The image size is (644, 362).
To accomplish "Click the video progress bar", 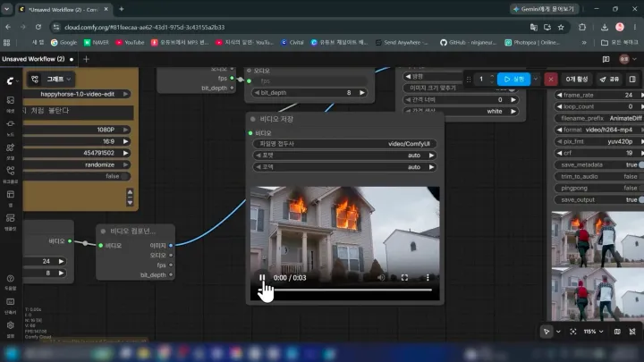I will tap(344, 290).
